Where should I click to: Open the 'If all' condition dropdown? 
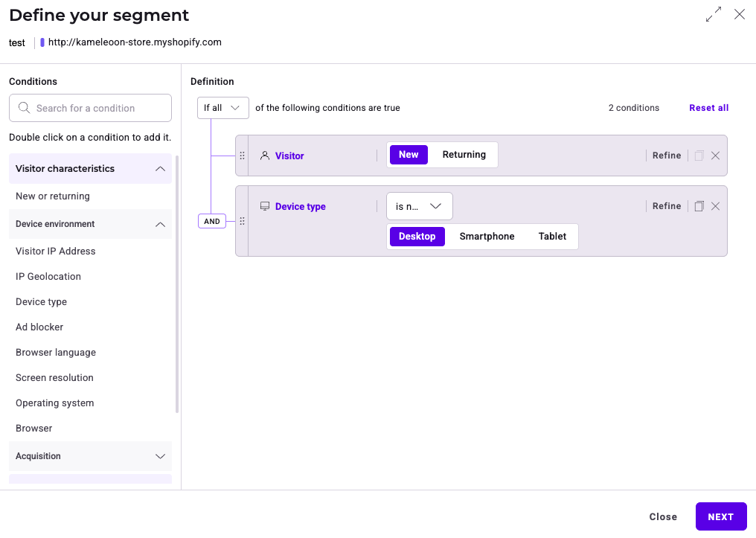click(x=222, y=108)
